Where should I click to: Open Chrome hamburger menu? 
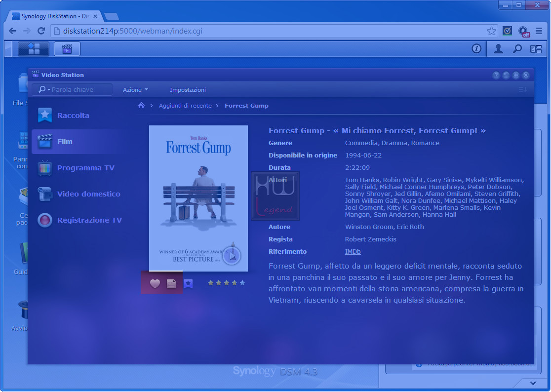(x=539, y=31)
